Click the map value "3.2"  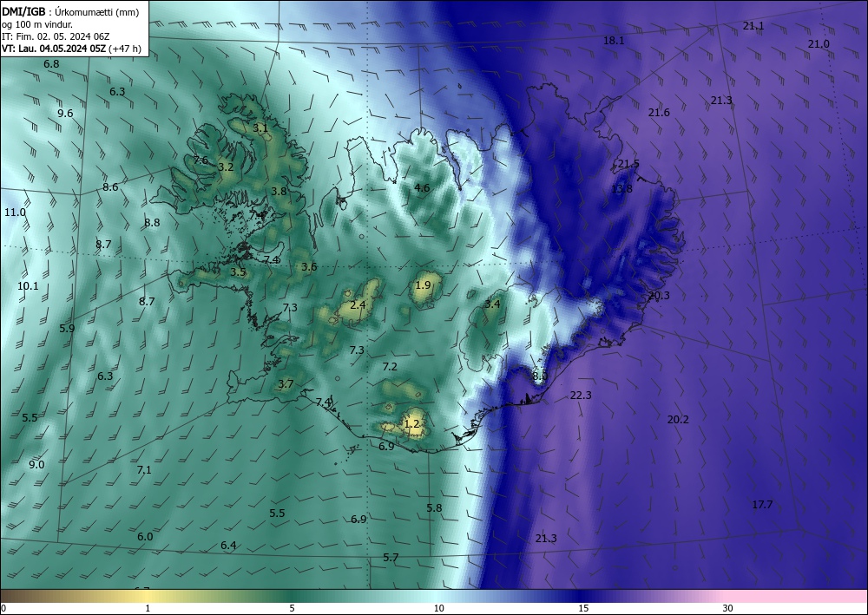(x=226, y=167)
